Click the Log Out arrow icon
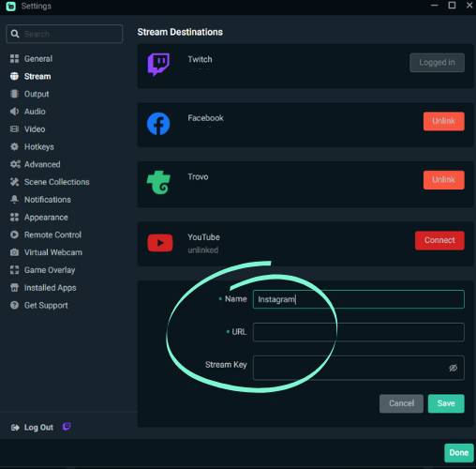Screen dimensions: 476x469 pos(15,428)
